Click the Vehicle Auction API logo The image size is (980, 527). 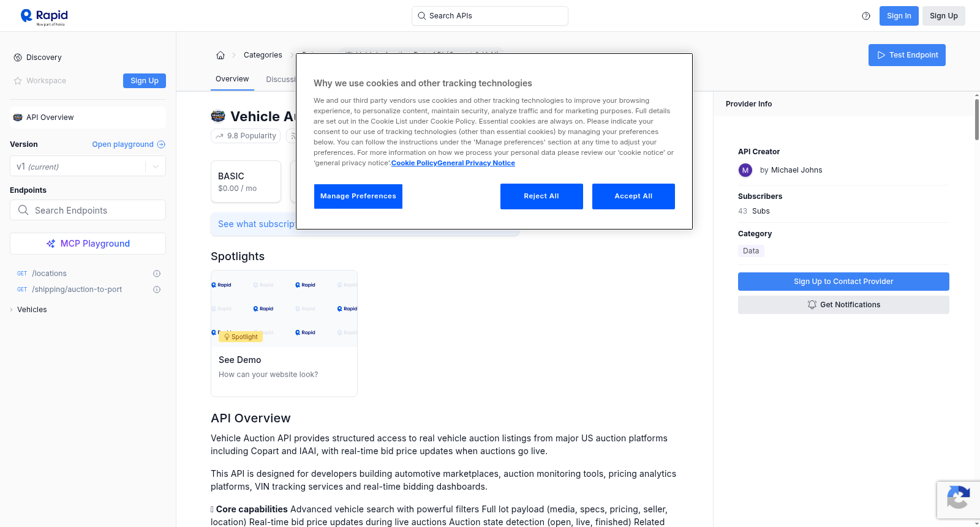pyautogui.click(x=218, y=116)
